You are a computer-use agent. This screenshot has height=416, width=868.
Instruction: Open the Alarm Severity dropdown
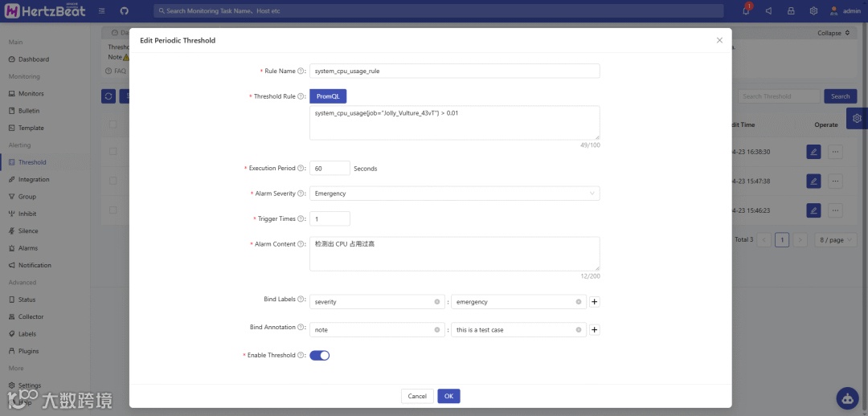click(x=454, y=194)
